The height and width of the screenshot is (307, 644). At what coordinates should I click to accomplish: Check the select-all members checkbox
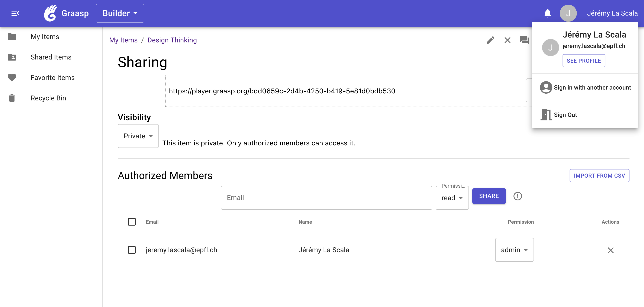(132, 222)
